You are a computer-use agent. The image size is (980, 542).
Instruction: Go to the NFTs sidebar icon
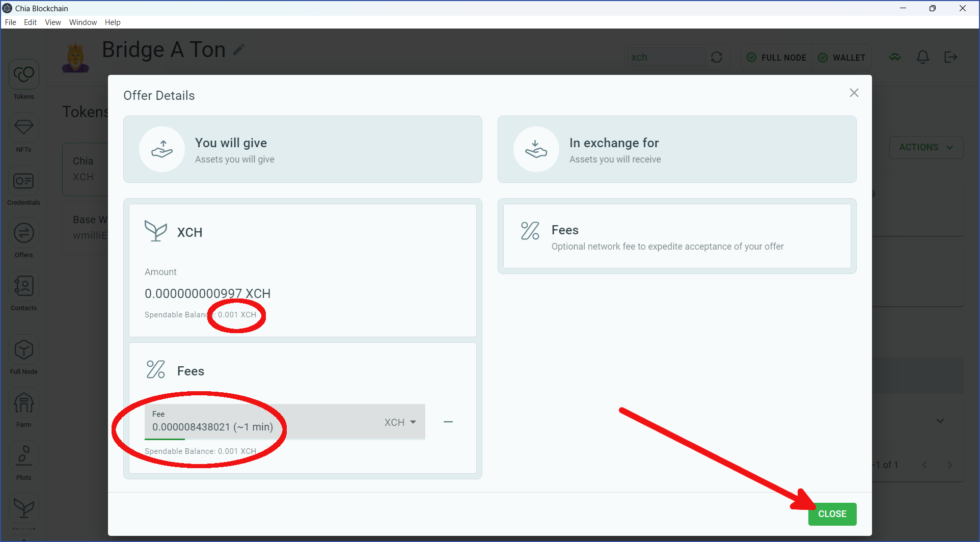23,128
